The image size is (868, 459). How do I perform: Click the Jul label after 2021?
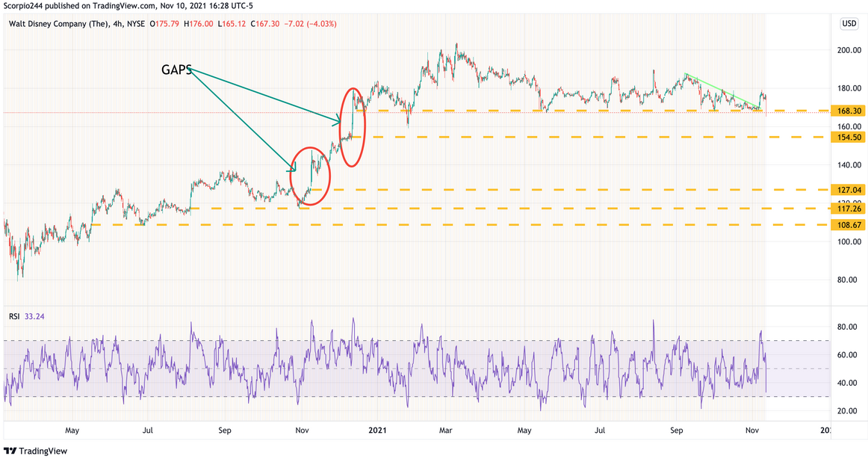[x=600, y=430]
